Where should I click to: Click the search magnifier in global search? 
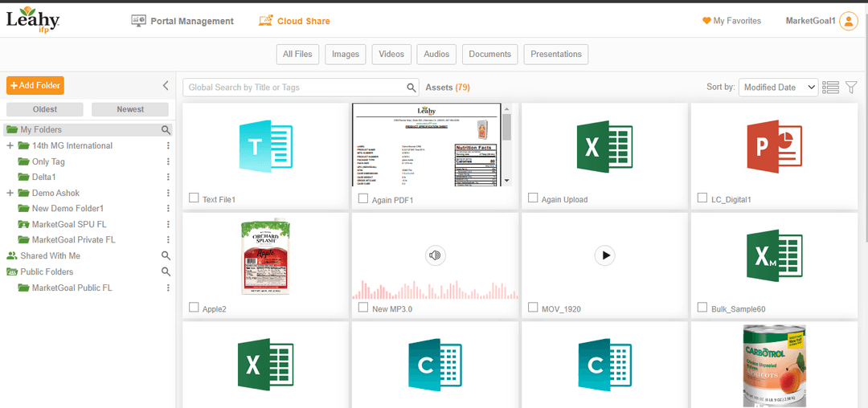[411, 88]
